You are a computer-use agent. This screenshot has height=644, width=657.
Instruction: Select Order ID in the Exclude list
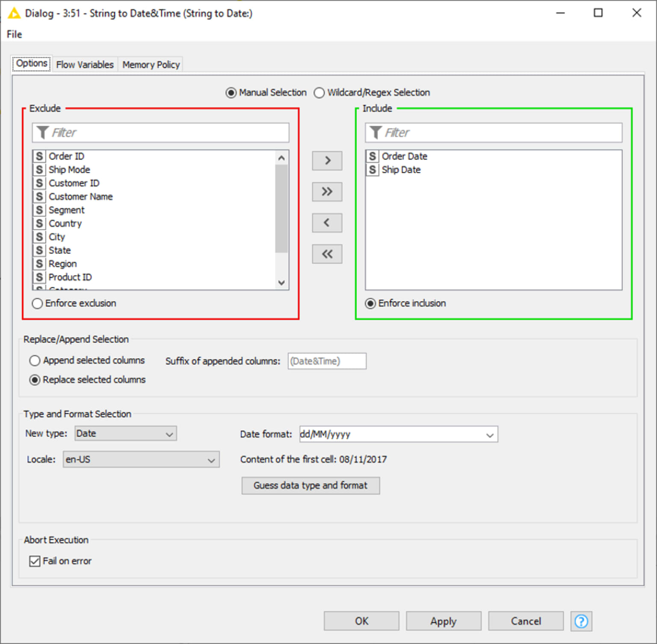pyautogui.click(x=154, y=156)
